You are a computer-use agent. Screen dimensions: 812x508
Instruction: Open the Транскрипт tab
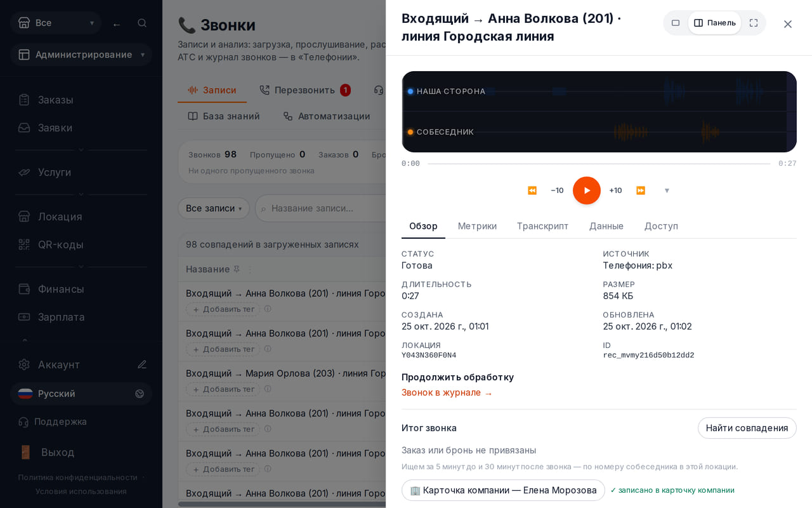(x=542, y=226)
